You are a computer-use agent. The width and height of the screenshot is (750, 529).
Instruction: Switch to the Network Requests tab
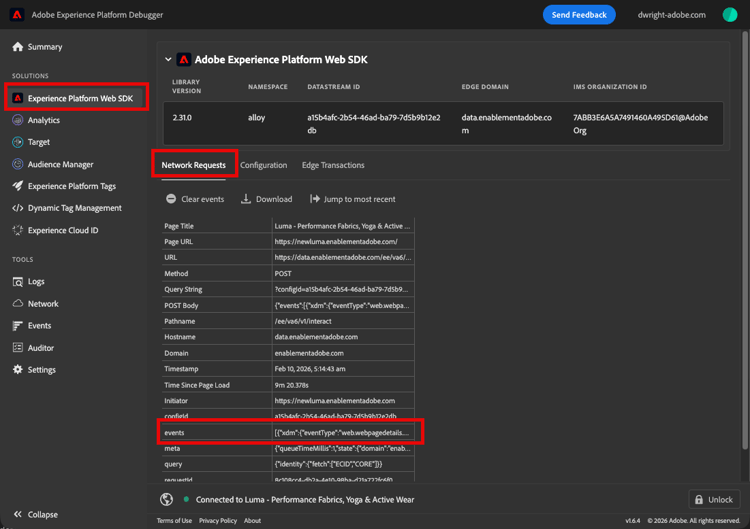coord(193,165)
